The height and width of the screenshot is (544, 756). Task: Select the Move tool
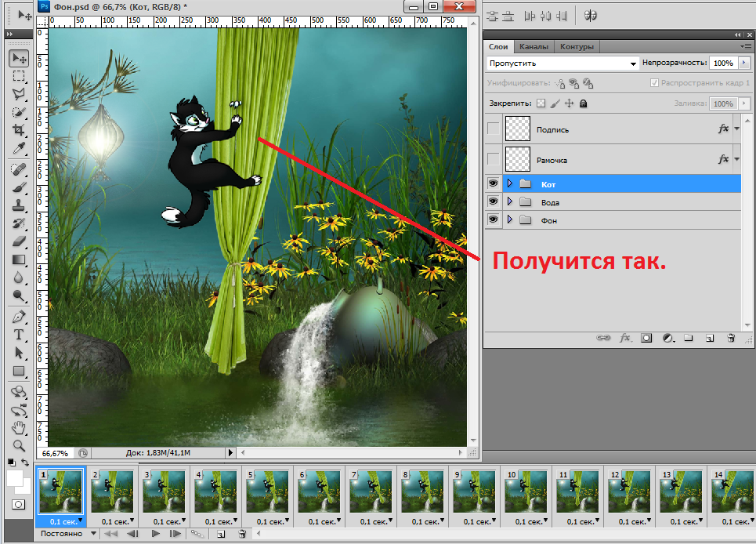point(19,59)
